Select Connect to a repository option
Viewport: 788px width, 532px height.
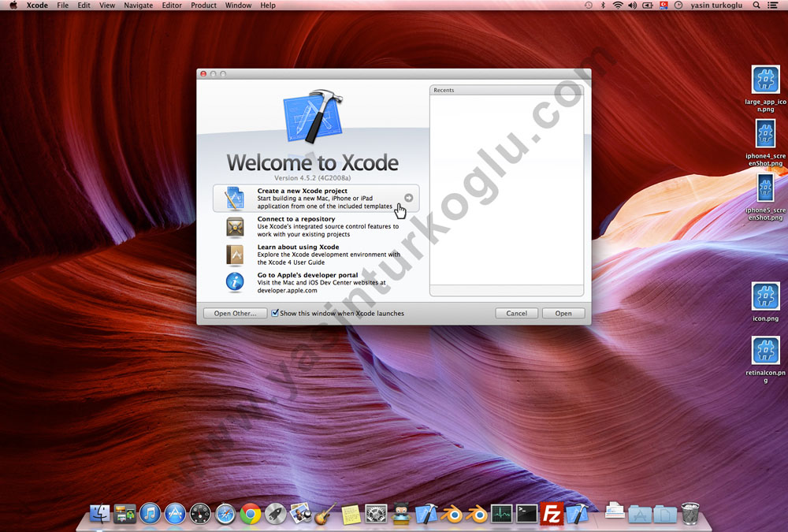tap(316, 226)
